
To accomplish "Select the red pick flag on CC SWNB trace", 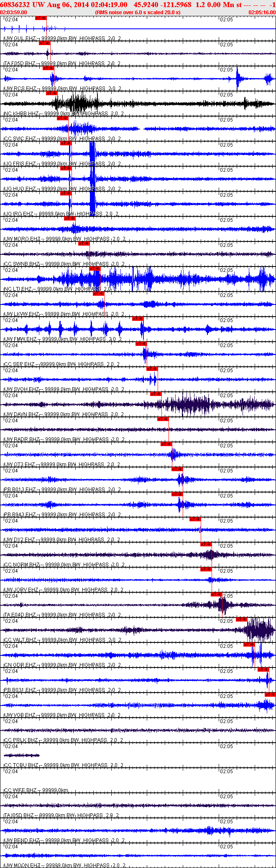I will (x=84, y=244).
